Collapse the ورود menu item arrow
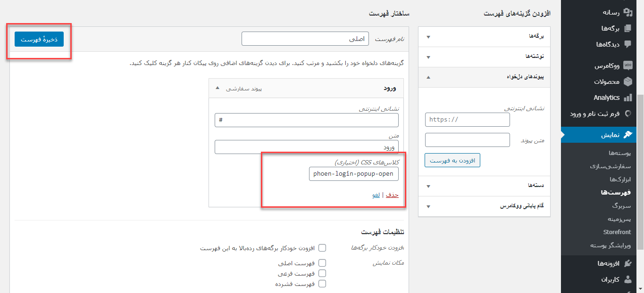644x293 pixels. pyautogui.click(x=217, y=88)
